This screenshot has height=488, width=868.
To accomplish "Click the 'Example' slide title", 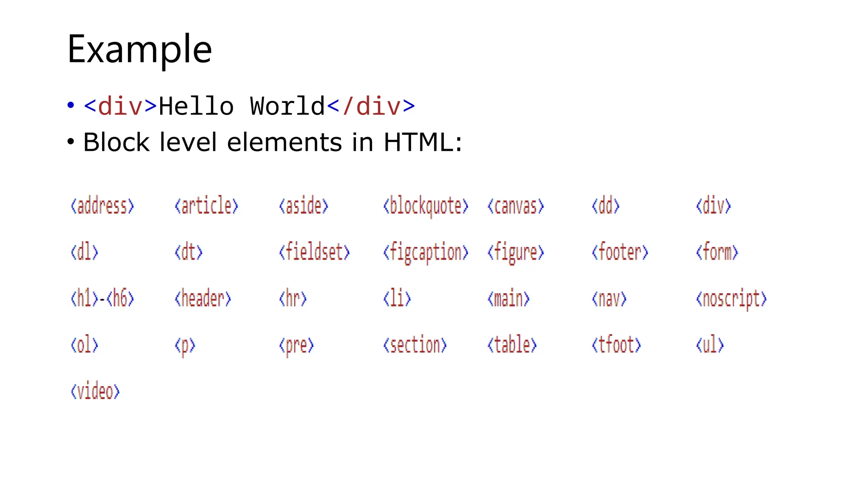I will click(x=139, y=50).
